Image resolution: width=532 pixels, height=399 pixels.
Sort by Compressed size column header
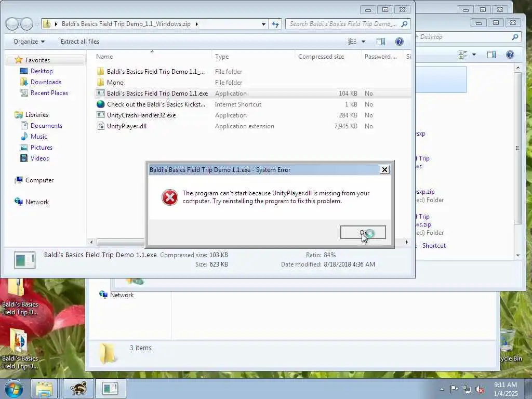point(321,57)
